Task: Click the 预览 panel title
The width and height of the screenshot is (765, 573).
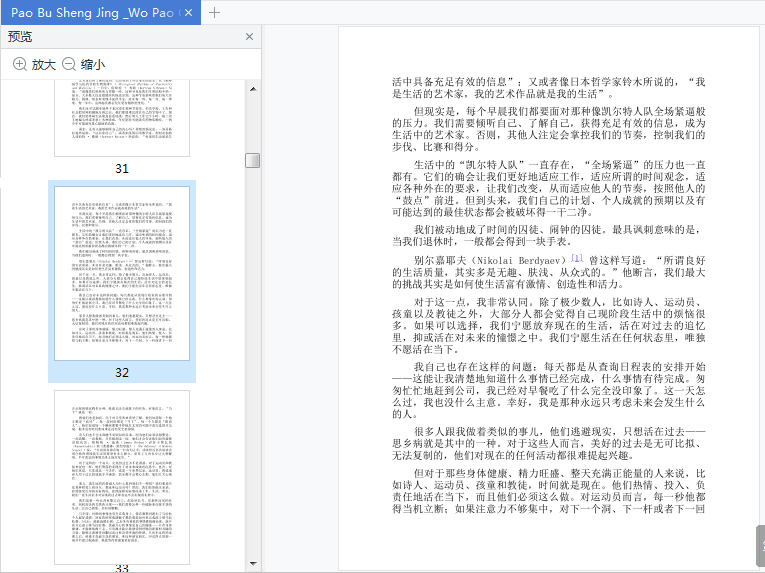Action: [20, 37]
